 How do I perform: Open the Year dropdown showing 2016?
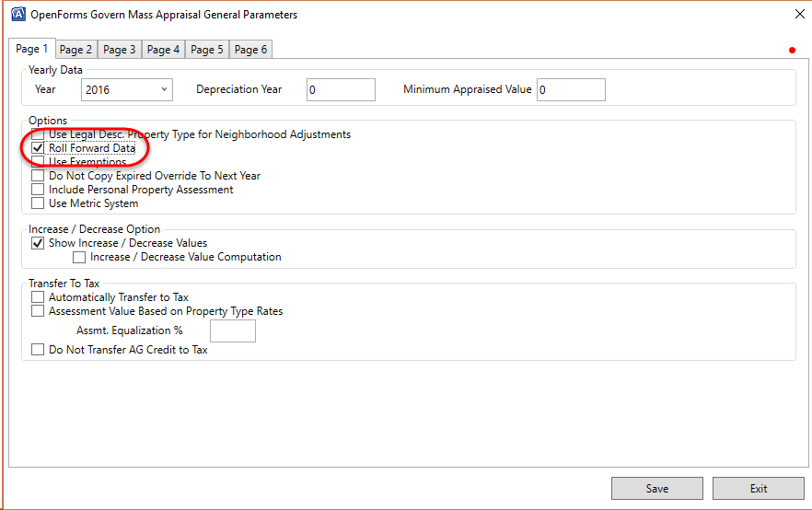pyautogui.click(x=126, y=89)
